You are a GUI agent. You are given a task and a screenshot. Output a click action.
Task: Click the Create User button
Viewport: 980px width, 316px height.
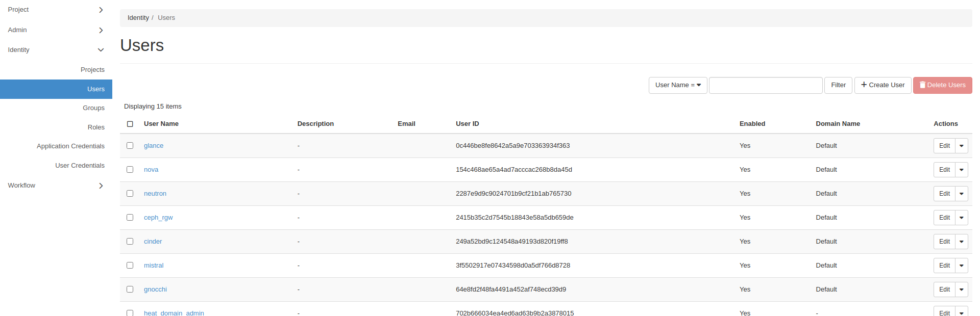point(883,85)
